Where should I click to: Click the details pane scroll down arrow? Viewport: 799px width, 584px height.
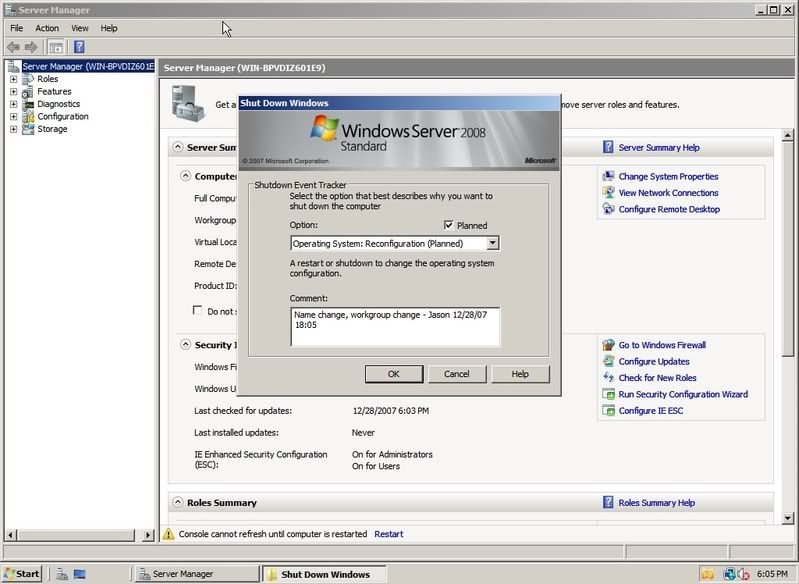click(x=788, y=518)
